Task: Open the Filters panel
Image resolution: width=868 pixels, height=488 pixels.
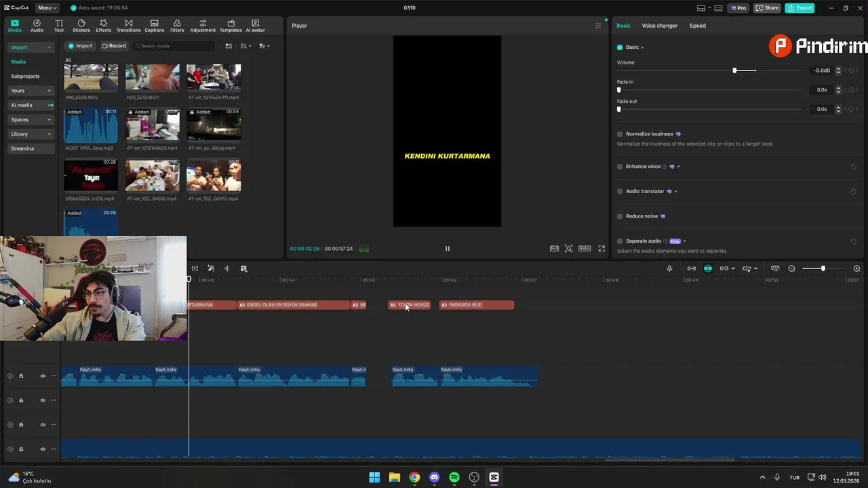Action: (177, 26)
